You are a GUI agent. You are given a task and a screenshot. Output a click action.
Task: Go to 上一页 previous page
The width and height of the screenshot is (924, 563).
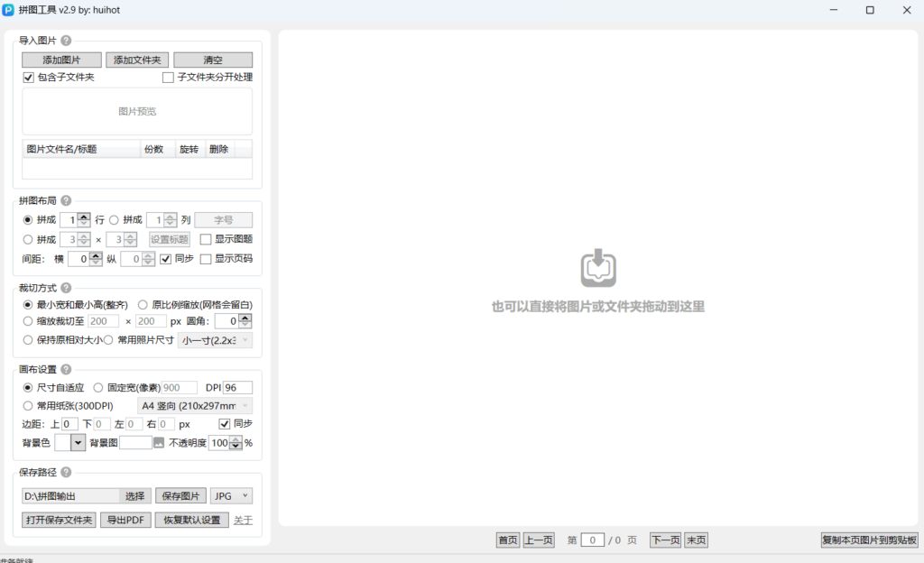(539, 540)
